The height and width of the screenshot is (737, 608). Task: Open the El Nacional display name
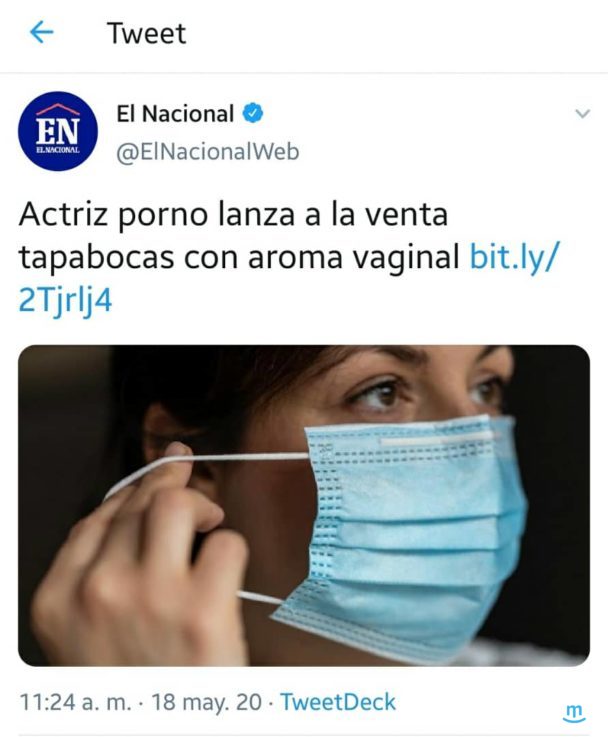(x=175, y=114)
